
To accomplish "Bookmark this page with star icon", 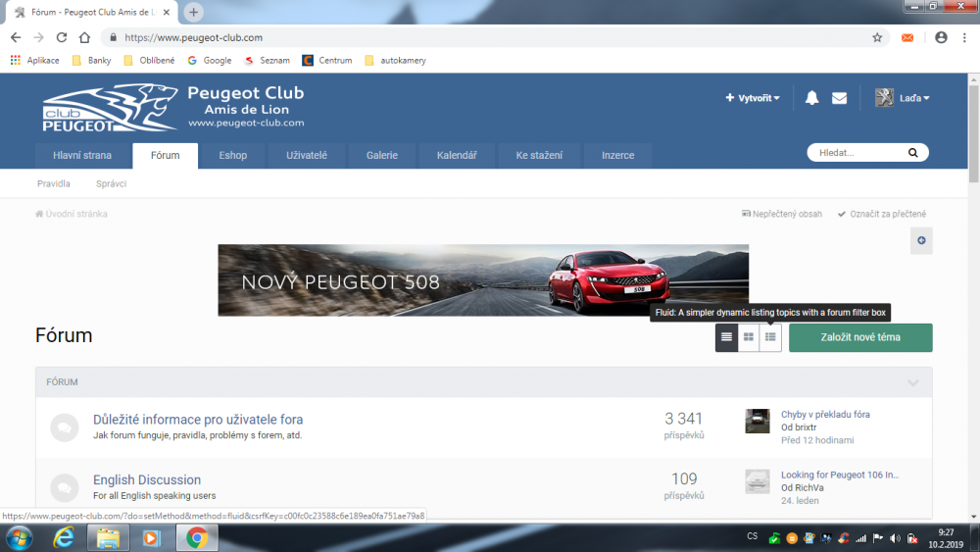I will coord(877,37).
